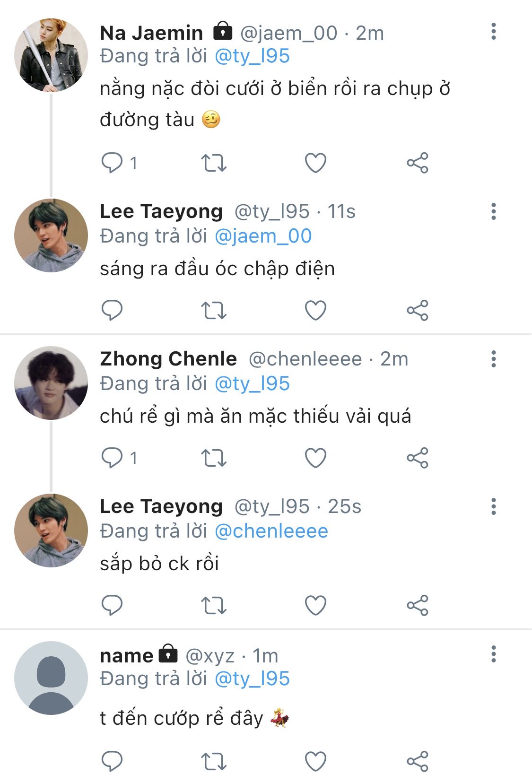Like Zhong Chenle's tweet
Viewport: 532px width, 783px height.
(315, 458)
